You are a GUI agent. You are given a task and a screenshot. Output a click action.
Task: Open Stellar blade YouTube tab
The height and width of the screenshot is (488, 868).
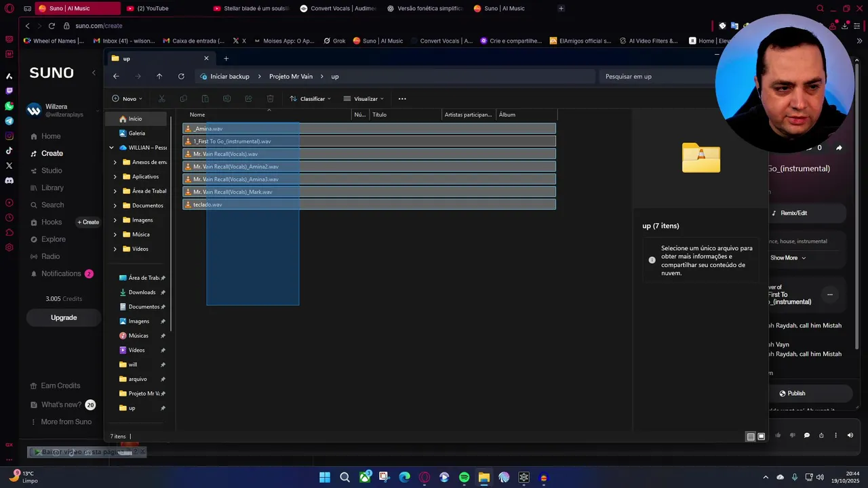(251, 8)
